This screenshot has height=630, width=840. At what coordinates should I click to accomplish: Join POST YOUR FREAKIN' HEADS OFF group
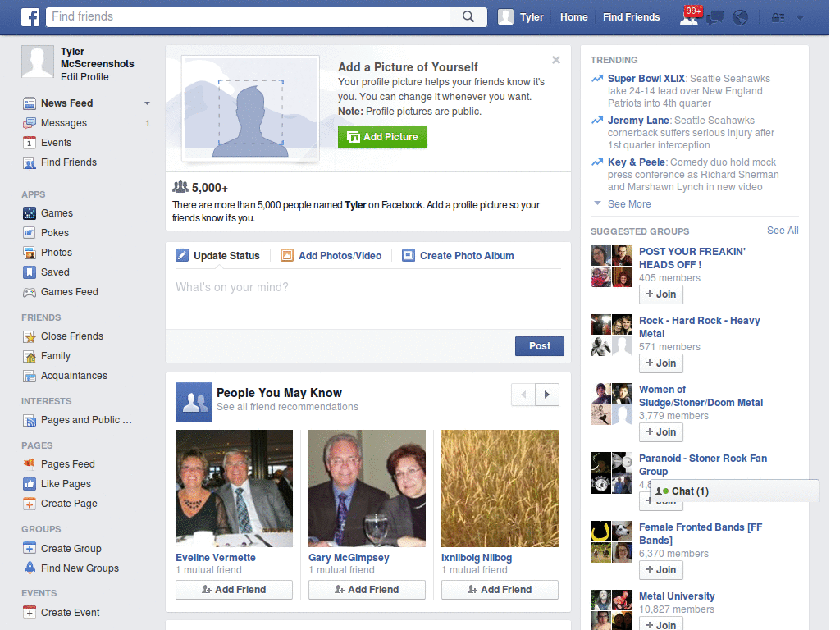(x=661, y=294)
